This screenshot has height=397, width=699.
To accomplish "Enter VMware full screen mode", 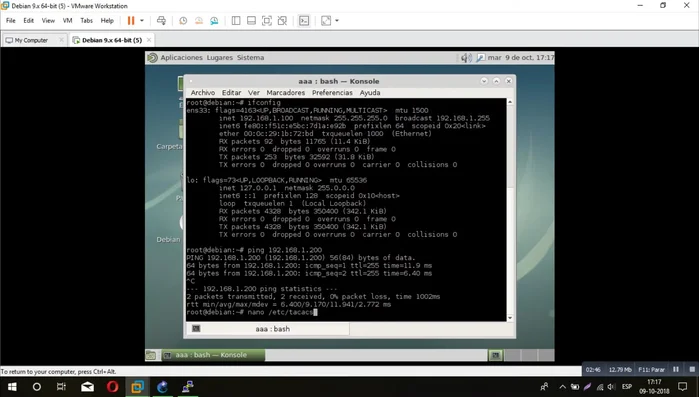I will click(267, 20).
